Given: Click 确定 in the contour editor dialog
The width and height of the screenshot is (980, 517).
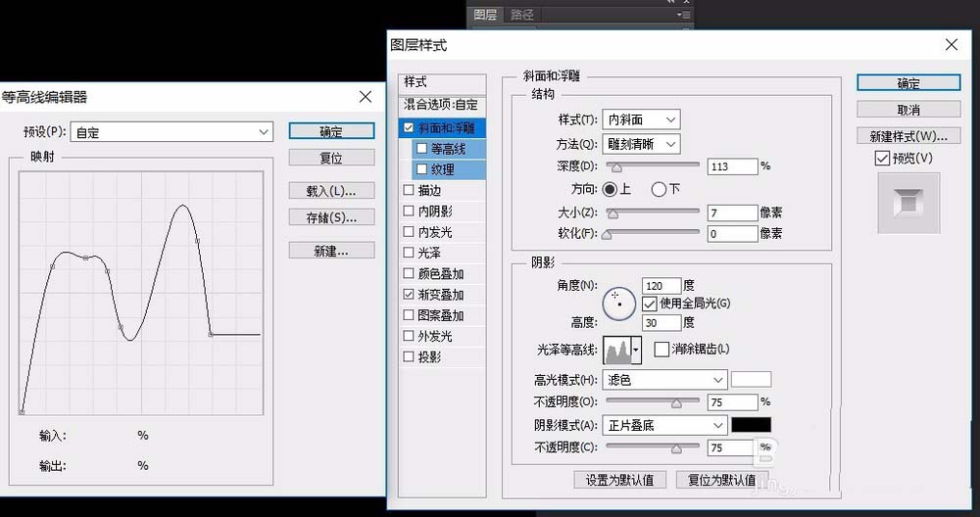Looking at the screenshot, I should point(331,131).
